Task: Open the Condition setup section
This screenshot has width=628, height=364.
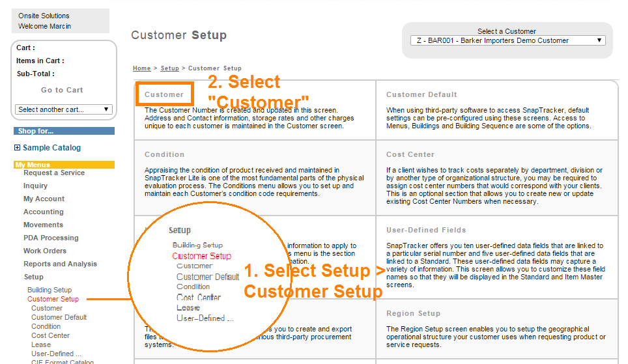Action: [164, 154]
